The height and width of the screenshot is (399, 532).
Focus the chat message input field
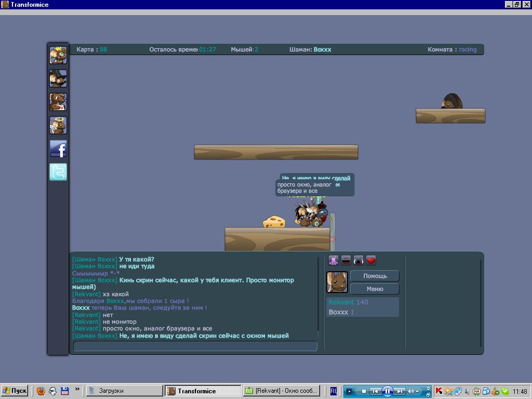point(195,346)
